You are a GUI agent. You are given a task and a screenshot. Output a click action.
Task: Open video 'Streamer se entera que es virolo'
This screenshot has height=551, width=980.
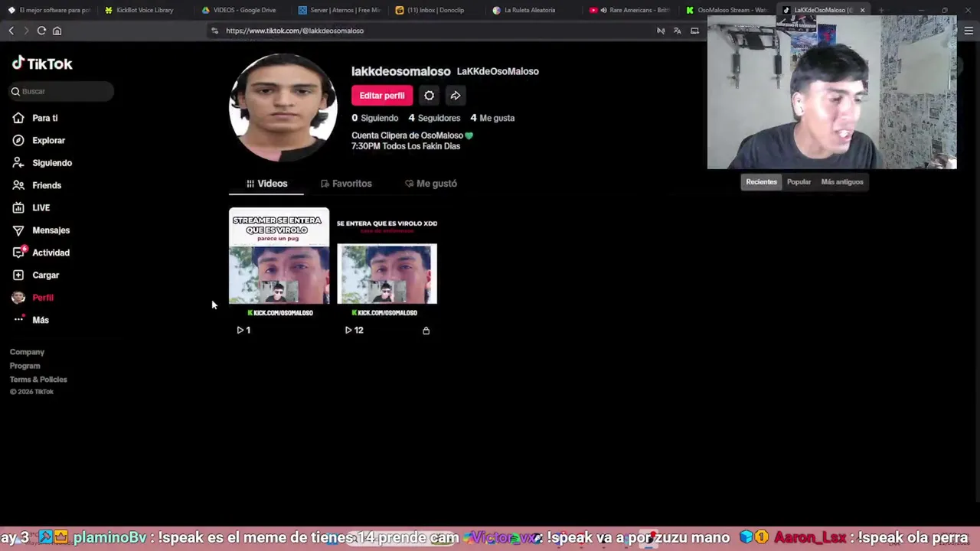[279, 265]
